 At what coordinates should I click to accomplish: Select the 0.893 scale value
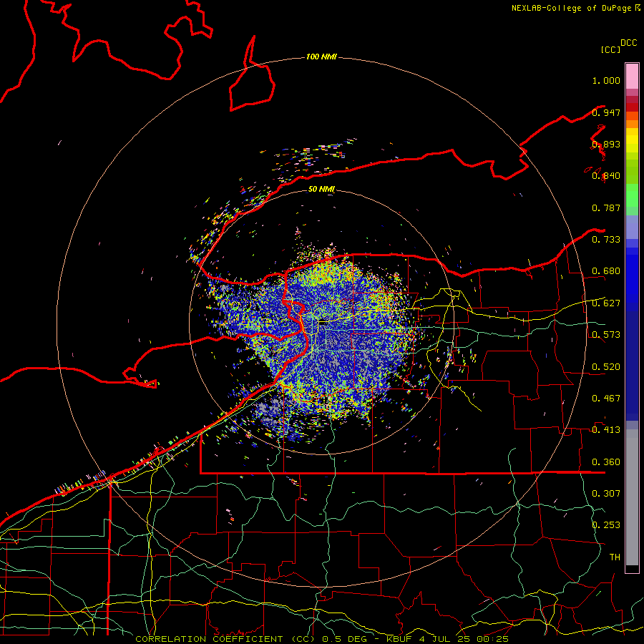point(606,144)
